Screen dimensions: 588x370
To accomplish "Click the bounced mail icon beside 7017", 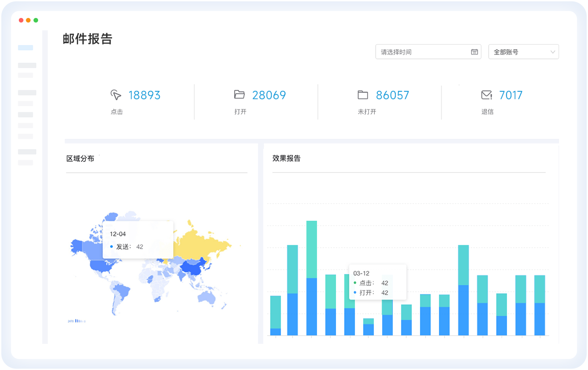I will pyautogui.click(x=486, y=95).
